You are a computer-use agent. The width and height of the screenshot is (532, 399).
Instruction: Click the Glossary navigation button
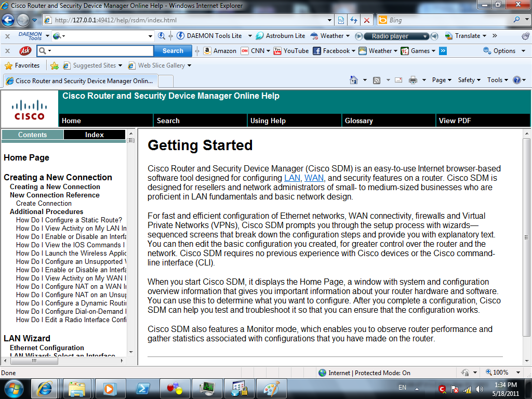389,121
